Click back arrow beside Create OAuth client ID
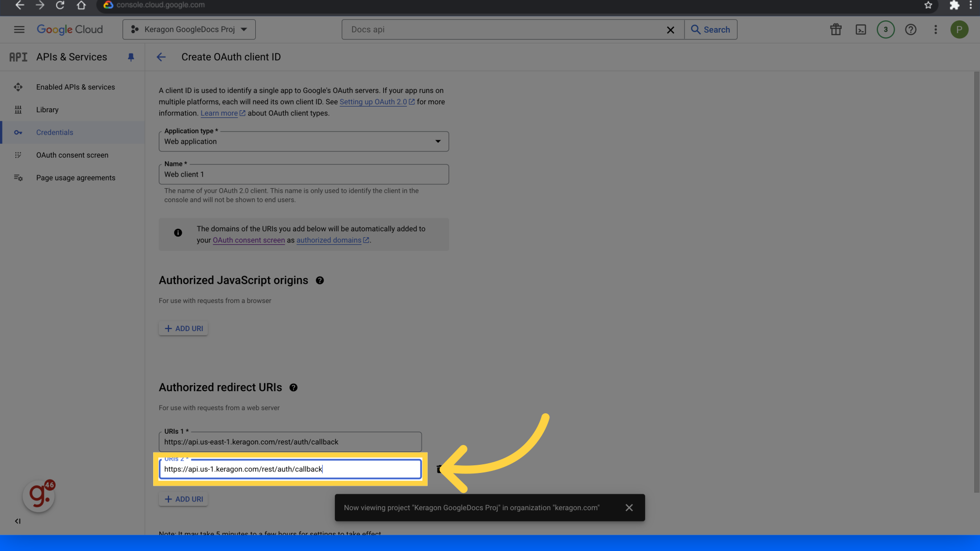This screenshot has width=980, height=551. (x=161, y=57)
